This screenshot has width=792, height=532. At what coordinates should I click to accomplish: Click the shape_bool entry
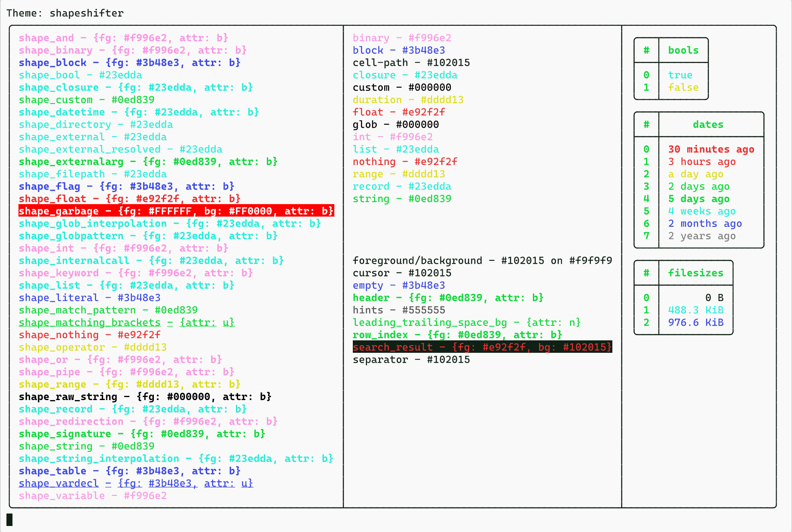coord(80,75)
